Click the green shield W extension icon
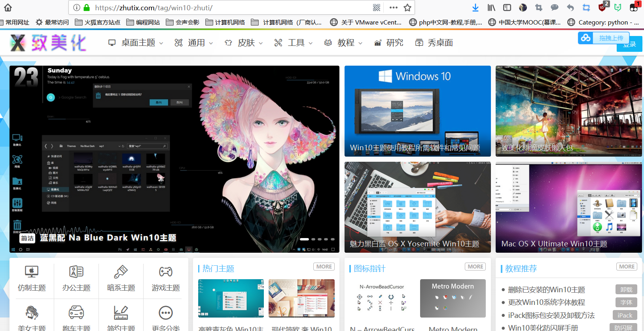 click(x=618, y=8)
